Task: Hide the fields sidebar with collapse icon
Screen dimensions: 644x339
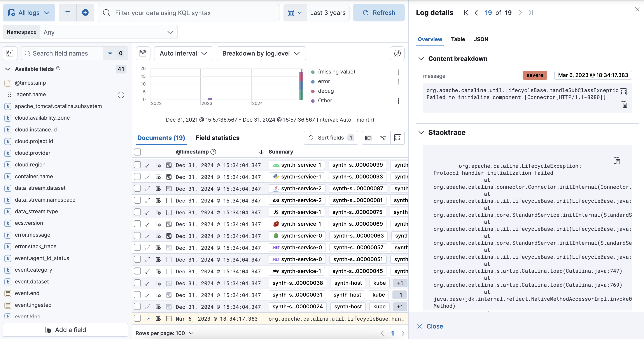Action: [10, 53]
